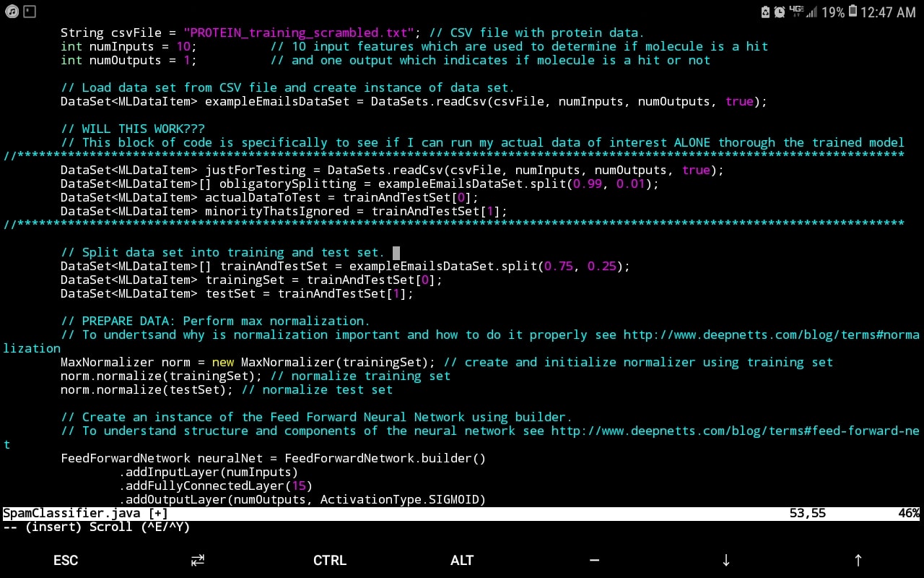Click the 12:47 AM clock
This screenshot has height=578, width=924.
pos(887,12)
